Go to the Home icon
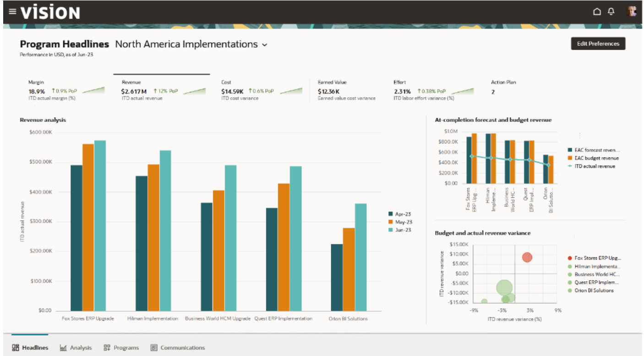Image resolution: width=644 pixels, height=356 pixels. coord(597,11)
